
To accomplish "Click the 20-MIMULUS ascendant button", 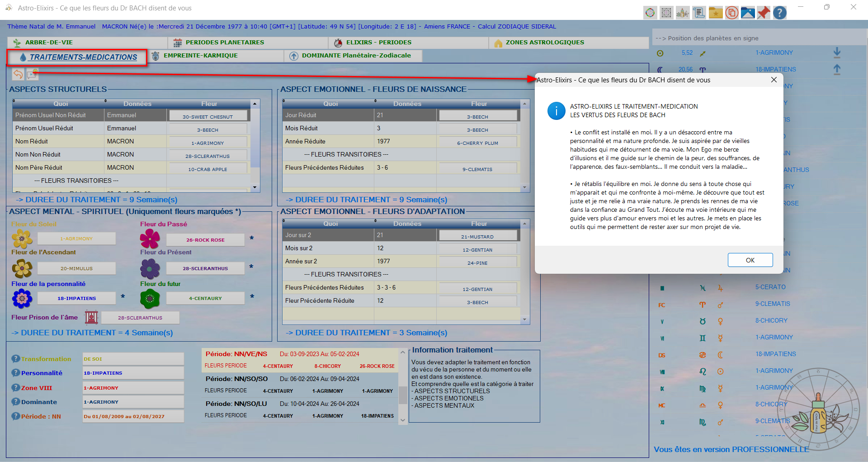I will pos(76,268).
